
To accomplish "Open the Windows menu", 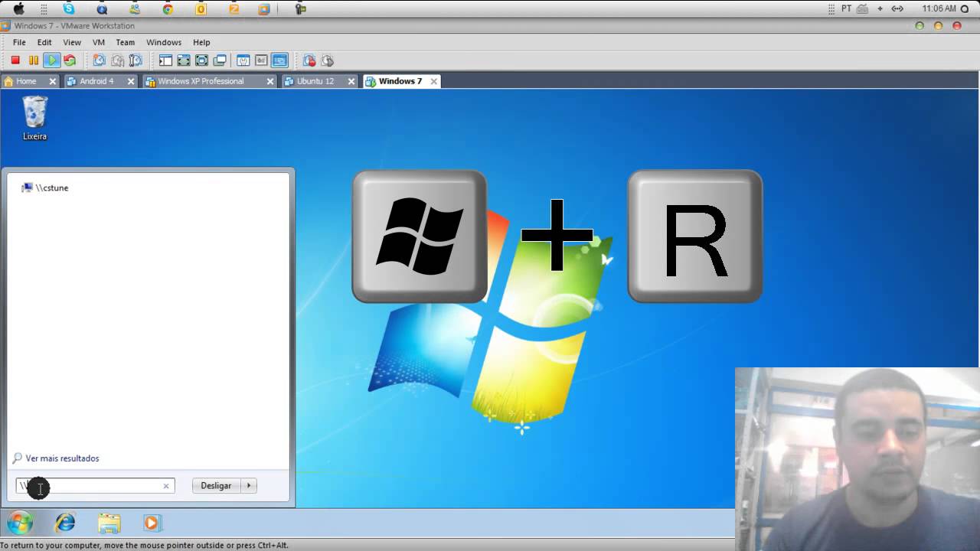I will coord(164,42).
